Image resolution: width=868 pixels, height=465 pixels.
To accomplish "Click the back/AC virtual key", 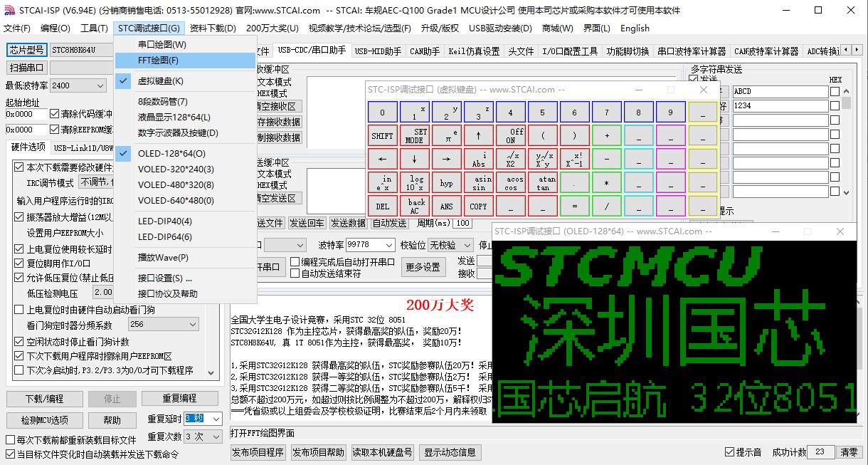I will click(414, 206).
